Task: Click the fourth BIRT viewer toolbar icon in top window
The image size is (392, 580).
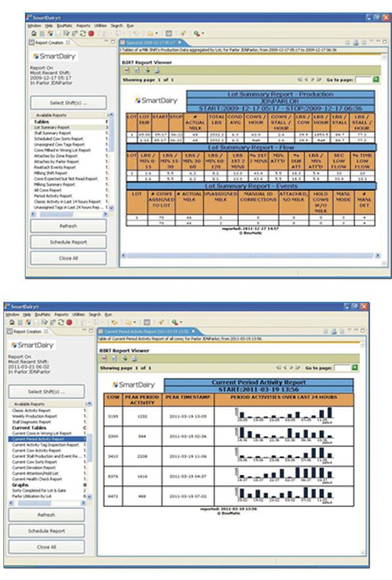Action: coord(157,71)
